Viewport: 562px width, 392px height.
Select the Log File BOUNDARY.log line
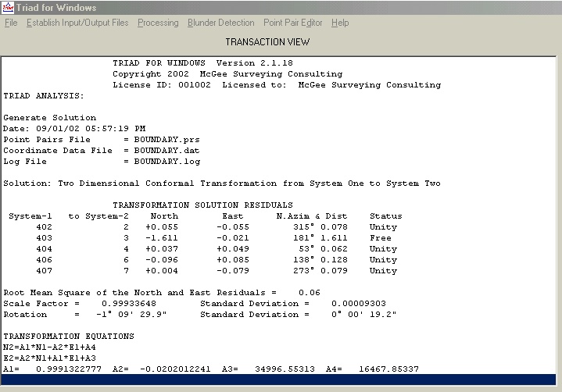point(102,162)
